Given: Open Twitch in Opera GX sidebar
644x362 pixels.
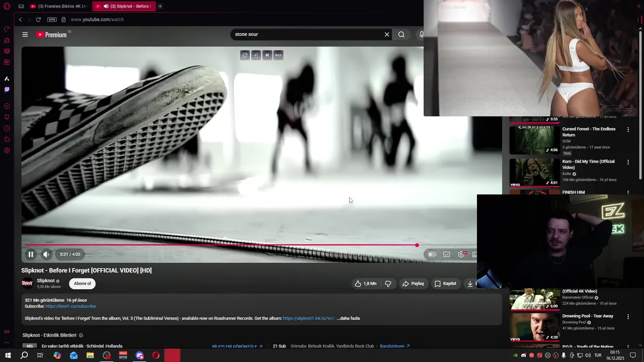Looking at the screenshot, I should click(7, 89).
